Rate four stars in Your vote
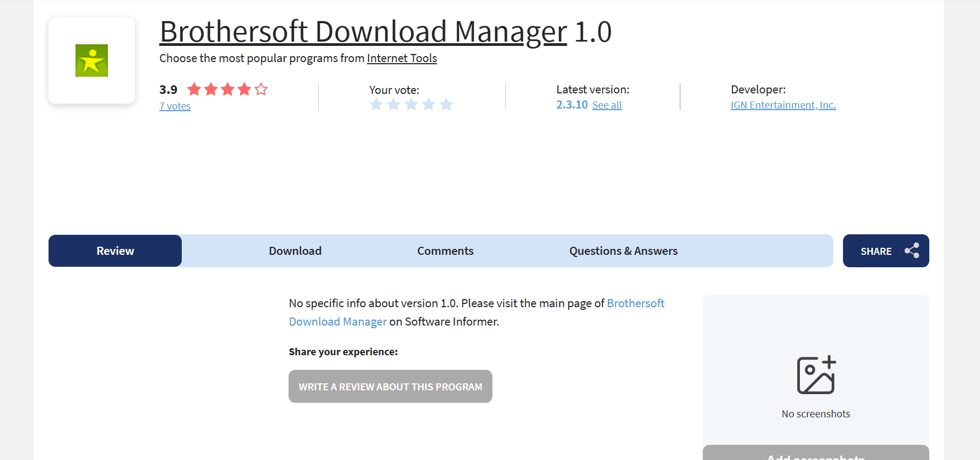This screenshot has height=460, width=980. [x=429, y=105]
